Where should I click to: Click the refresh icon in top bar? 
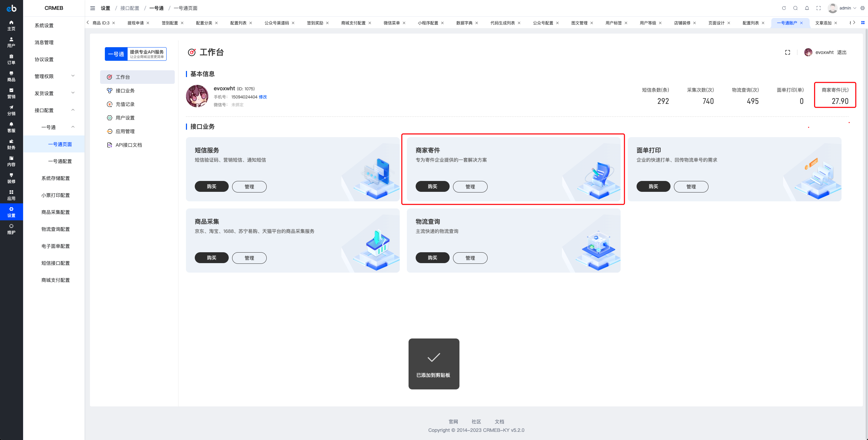[x=784, y=8]
